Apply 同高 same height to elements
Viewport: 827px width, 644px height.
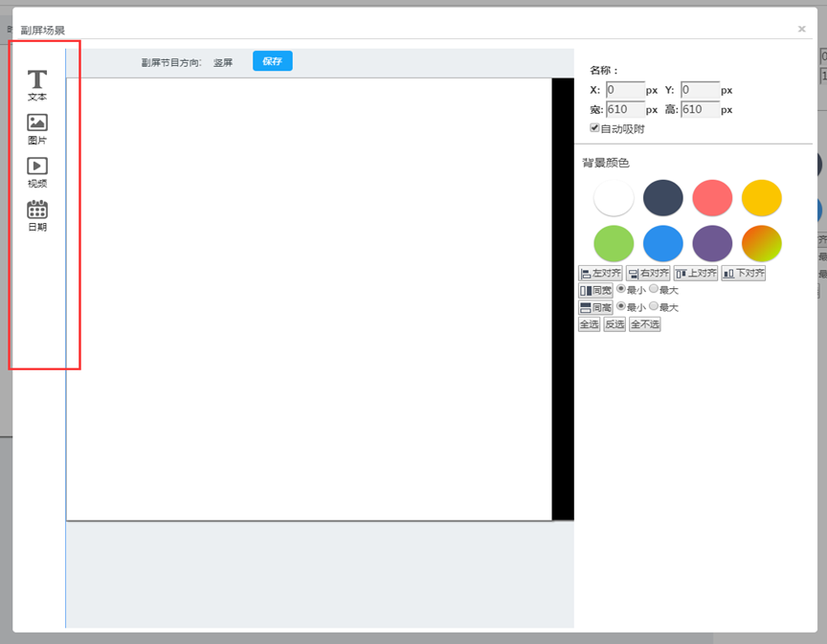(595, 307)
